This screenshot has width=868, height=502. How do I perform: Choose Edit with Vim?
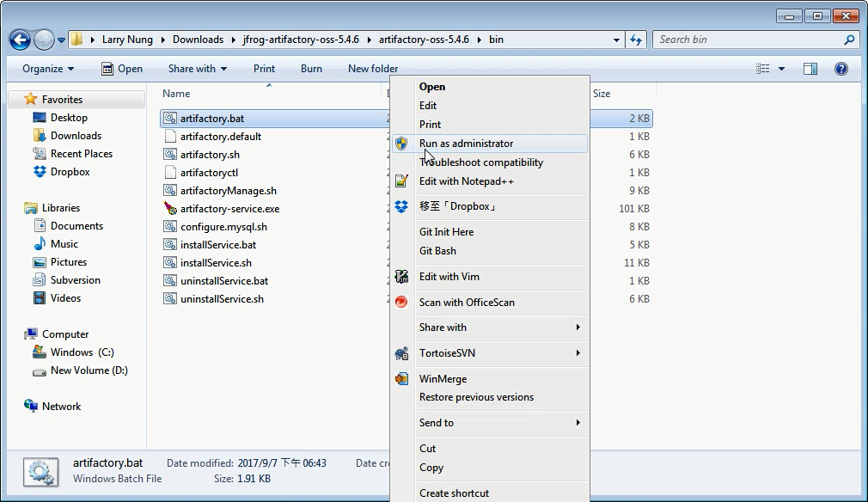pos(490,277)
